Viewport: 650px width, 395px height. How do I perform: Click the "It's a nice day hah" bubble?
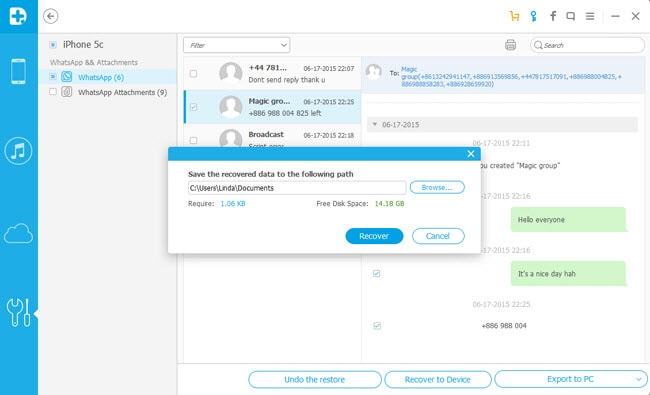point(568,274)
